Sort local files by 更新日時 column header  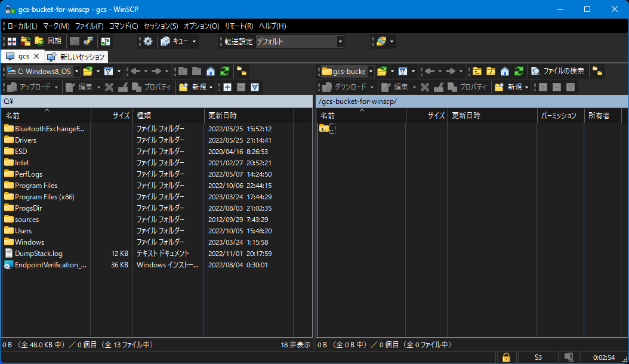tap(249, 116)
